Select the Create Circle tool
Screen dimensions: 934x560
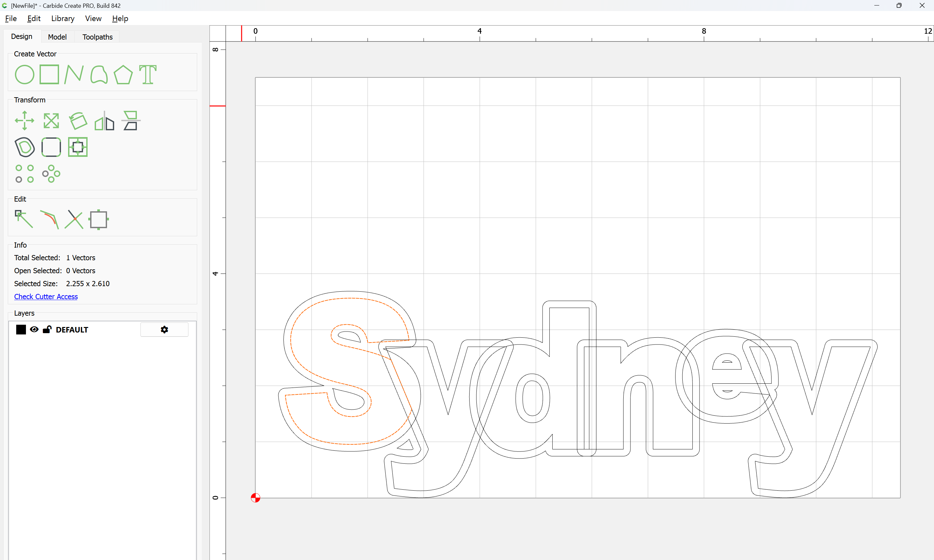[25, 74]
